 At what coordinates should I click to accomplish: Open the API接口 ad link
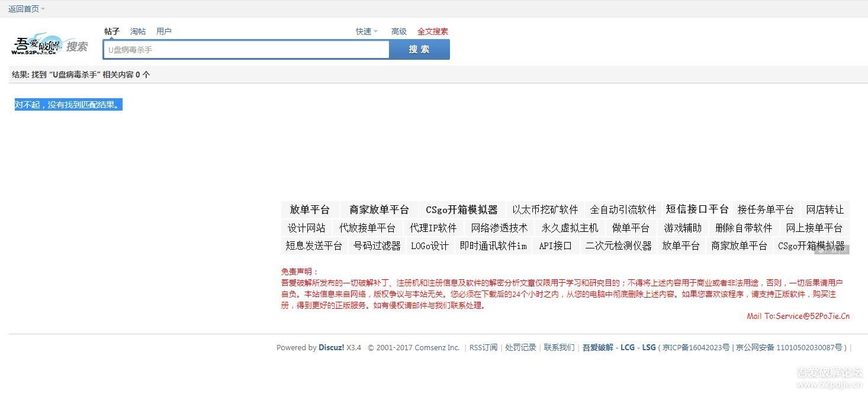[555, 246]
